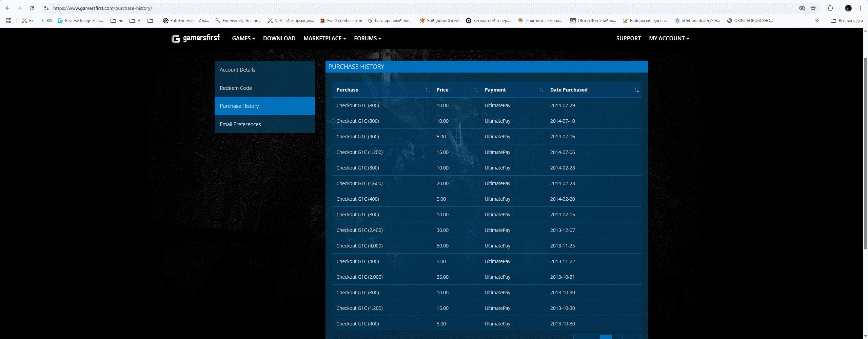Viewport: 868px width, 339px height.
Task: Expand the GAMES menu
Action: pyautogui.click(x=243, y=38)
